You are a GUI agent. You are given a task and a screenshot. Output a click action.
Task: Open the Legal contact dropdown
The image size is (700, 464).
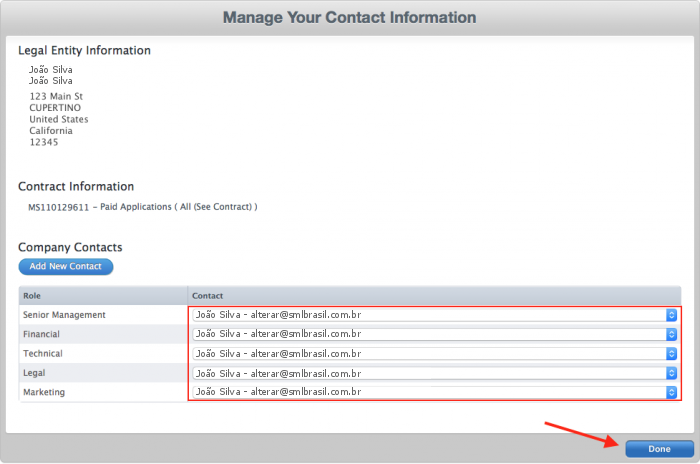coord(430,373)
